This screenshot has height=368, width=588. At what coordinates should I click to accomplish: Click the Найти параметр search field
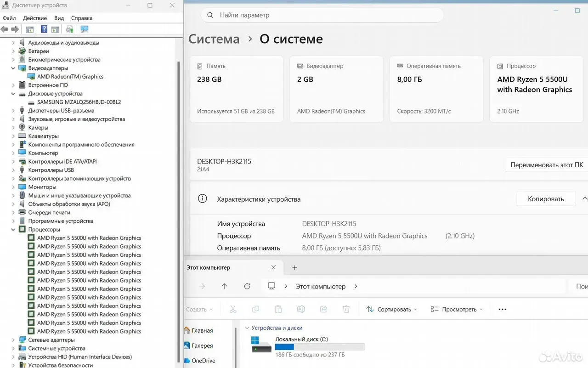tap(322, 15)
